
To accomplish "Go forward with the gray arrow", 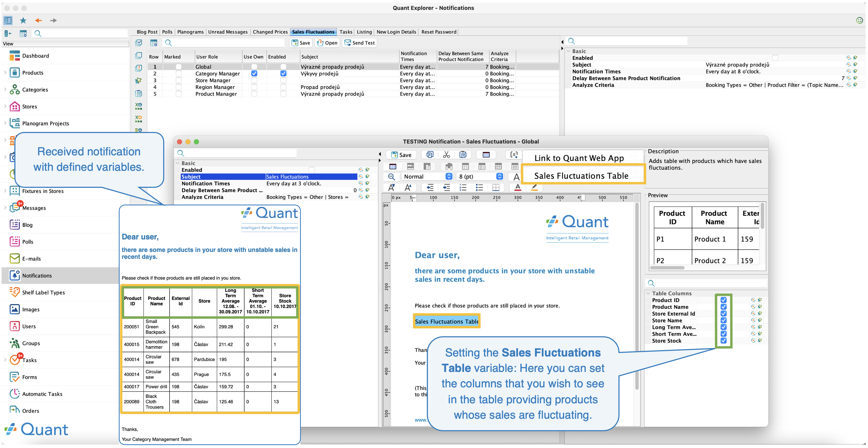I will coord(53,20).
